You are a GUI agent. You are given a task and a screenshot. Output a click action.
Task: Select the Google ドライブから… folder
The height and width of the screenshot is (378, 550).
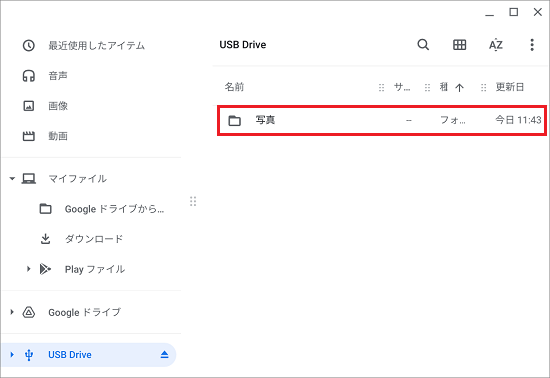click(114, 209)
